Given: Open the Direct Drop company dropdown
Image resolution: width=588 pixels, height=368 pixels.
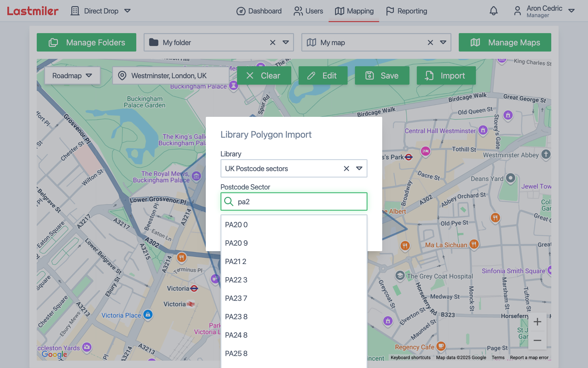Looking at the screenshot, I should coord(127,11).
